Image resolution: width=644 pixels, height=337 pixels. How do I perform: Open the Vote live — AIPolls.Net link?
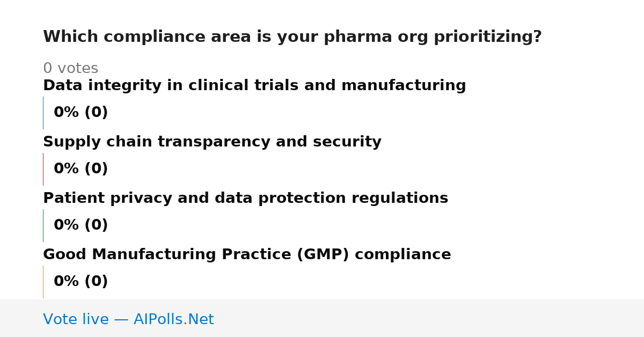pyautogui.click(x=128, y=319)
